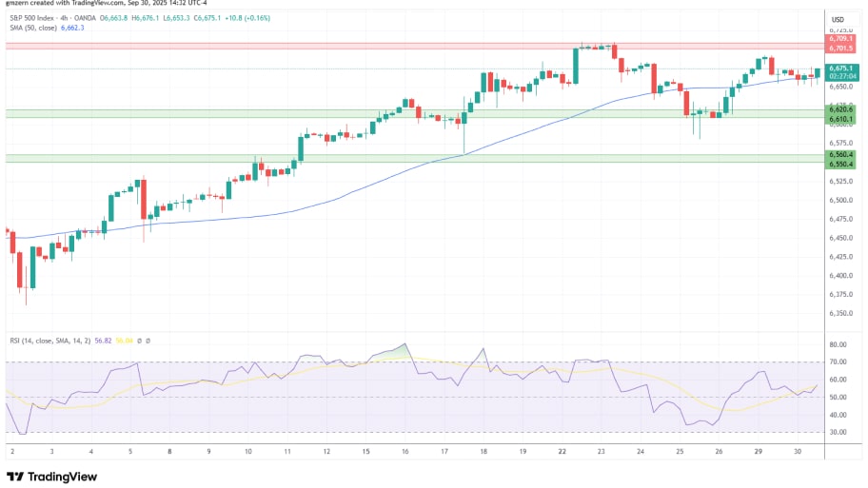Click the first Ø symbol in RSI legend
The width and height of the screenshot is (868, 488).
[140, 340]
